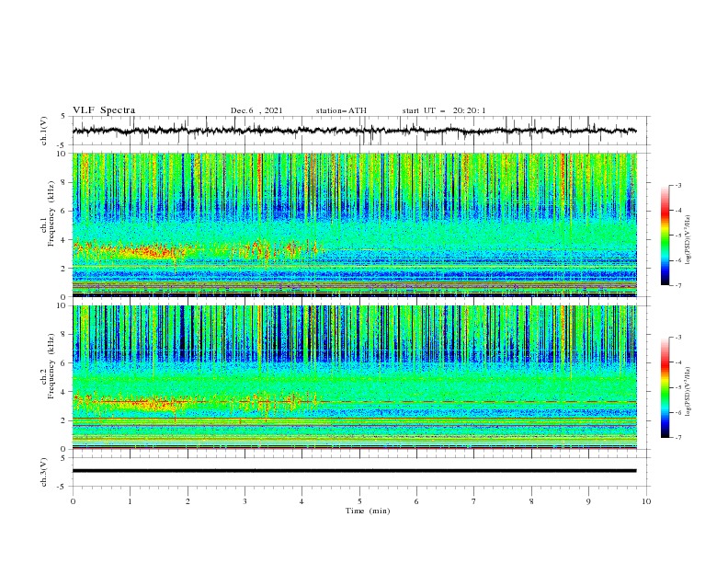Click the '-7' value on ch.2 colorbar
This screenshot has height=563, width=728.
(677, 437)
